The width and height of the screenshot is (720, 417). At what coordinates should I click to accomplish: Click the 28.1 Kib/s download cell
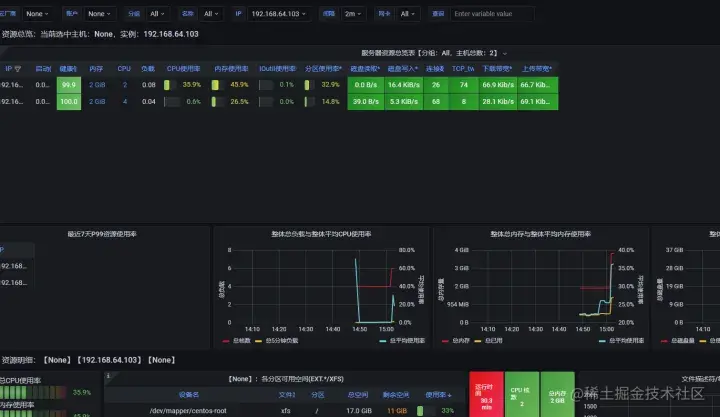point(498,101)
